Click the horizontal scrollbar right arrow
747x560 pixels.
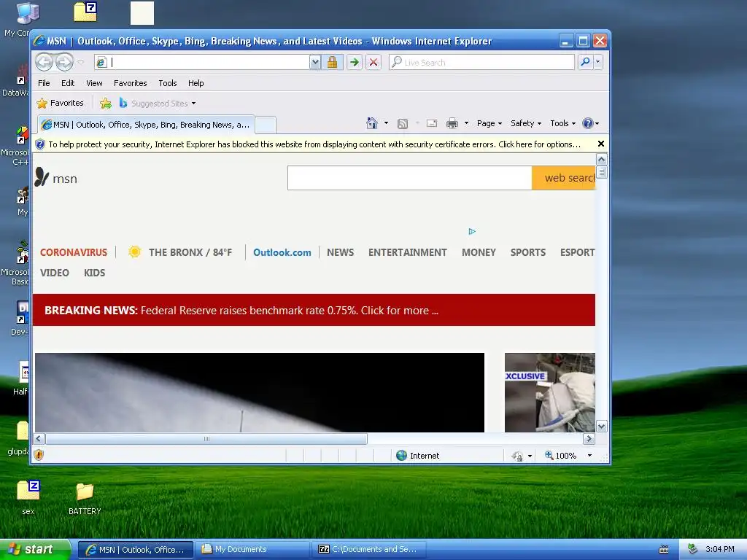[589, 438]
